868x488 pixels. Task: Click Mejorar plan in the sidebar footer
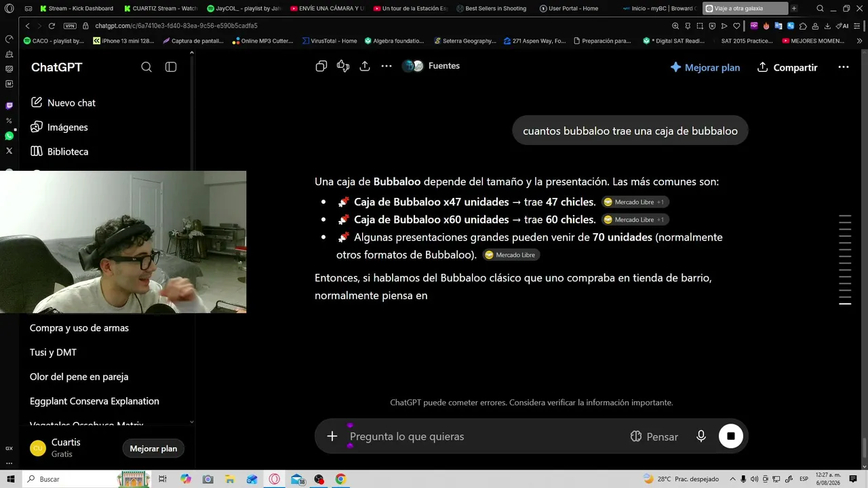(x=153, y=448)
